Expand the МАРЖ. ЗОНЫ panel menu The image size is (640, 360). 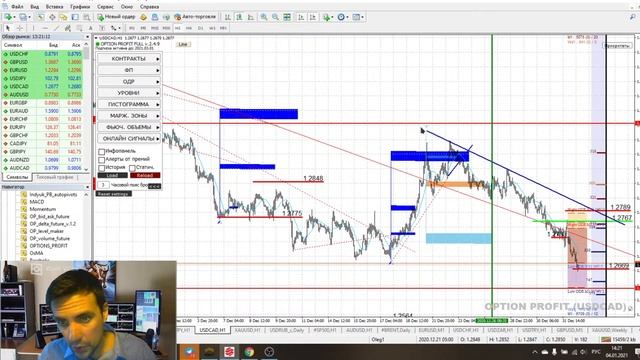[x=129, y=116]
